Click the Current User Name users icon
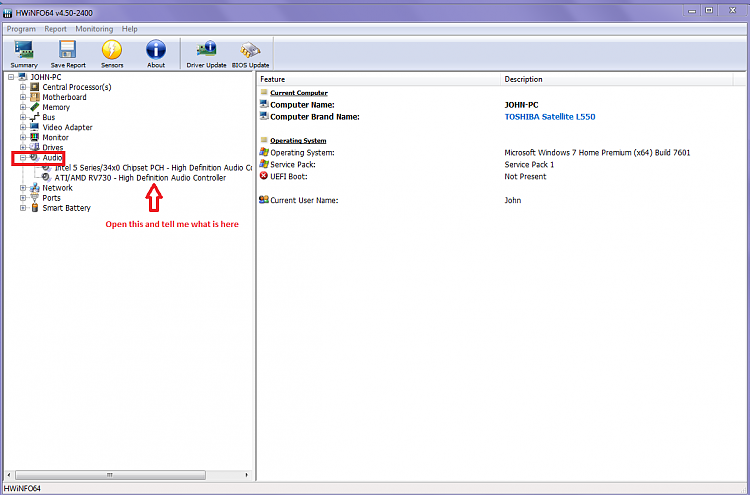The image size is (750, 495). 264,200
